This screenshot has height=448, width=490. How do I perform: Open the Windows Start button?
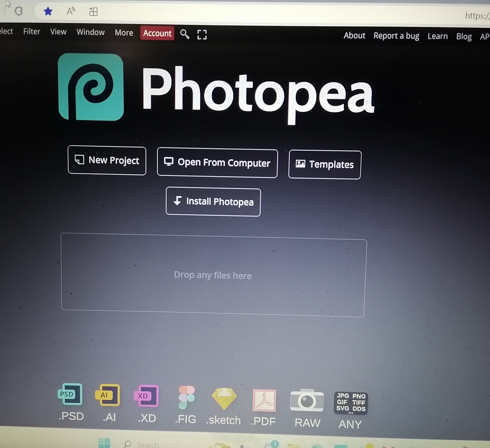point(104,443)
